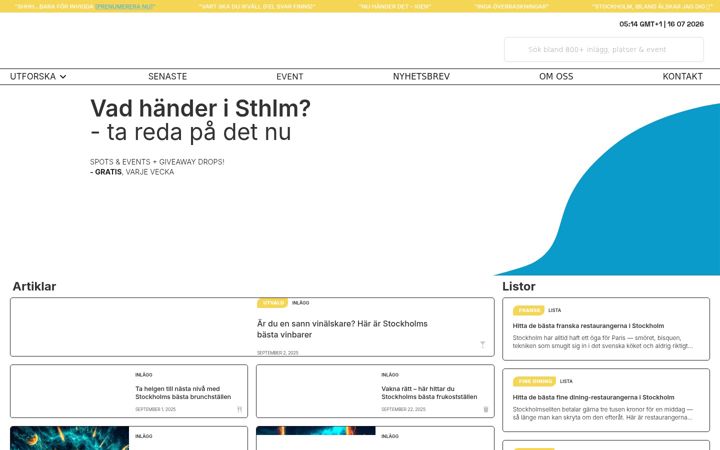Viewport: 720px width, 450px height.
Task: Click the fork-and-knife icon on brunchställen card
Action: tap(239, 409)
